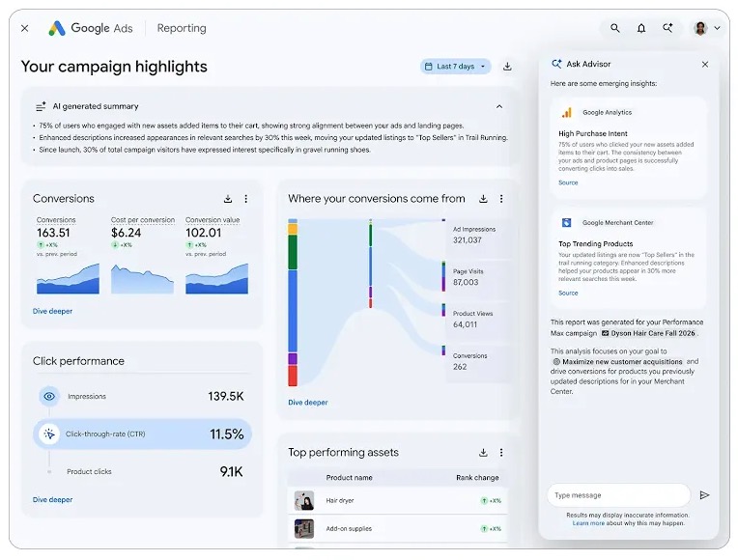The image size is (738, 560).
Task: Open notifications bell
Action: pos(641,28)
